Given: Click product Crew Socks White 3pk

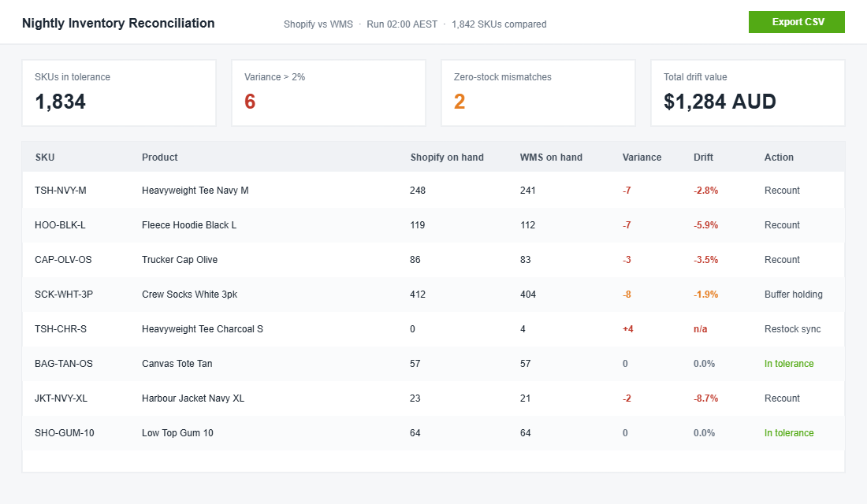Looking at the screenshot, I should (190, 295).
